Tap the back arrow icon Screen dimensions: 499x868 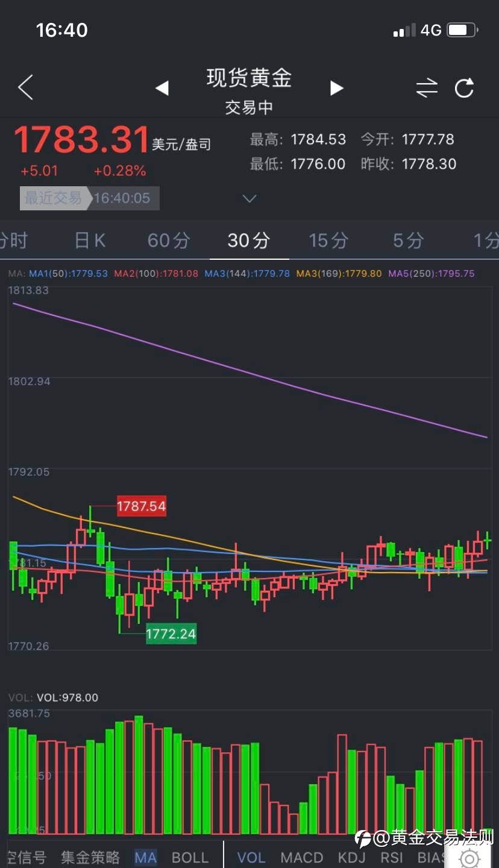(x=25, y=88)
